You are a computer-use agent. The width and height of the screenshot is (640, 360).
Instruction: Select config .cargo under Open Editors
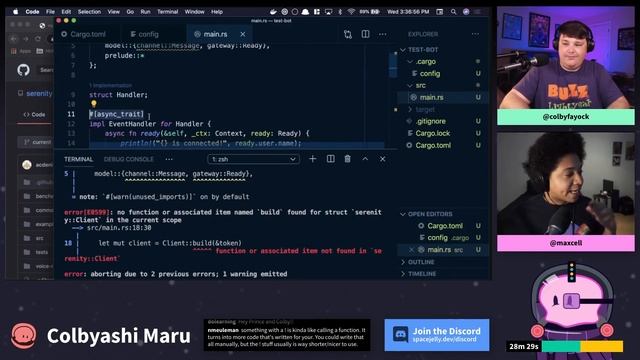pyautogui.click(x=444, y=238)
